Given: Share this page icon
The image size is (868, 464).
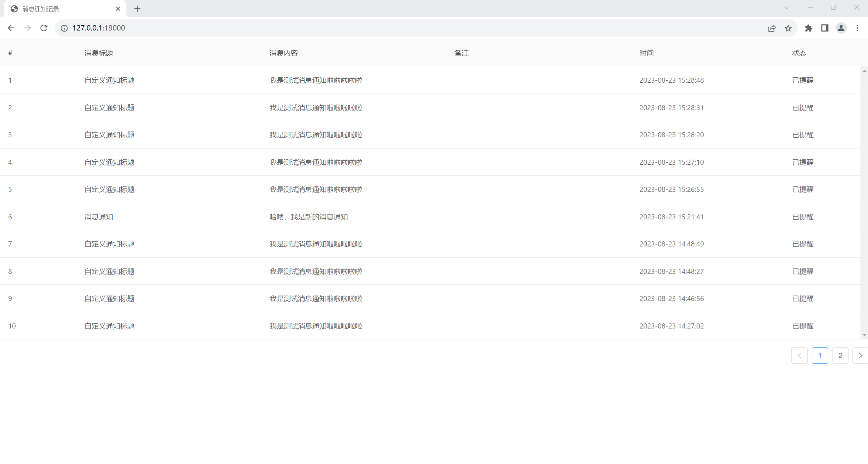Looking at the screenshot, I should (x=772, y=28).
